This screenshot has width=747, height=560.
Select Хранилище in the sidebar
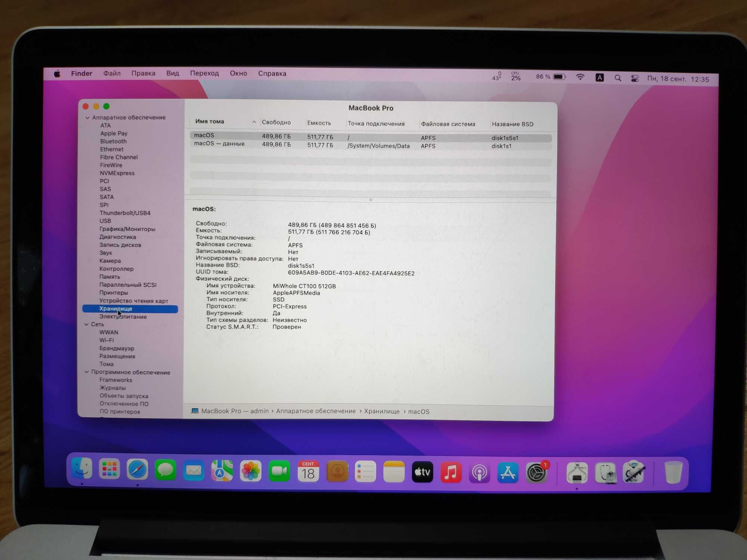[130, 309]
